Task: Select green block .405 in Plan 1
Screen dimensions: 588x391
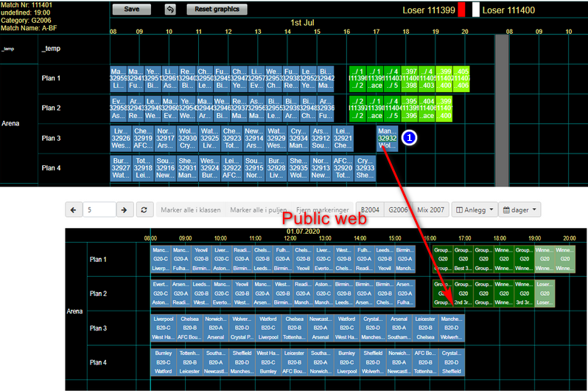Action: tap(461, 79)
